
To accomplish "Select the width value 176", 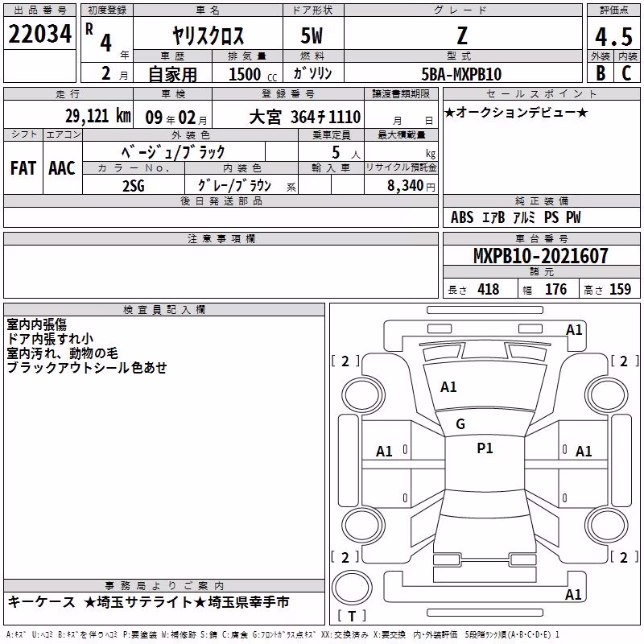I will [555, 290].
